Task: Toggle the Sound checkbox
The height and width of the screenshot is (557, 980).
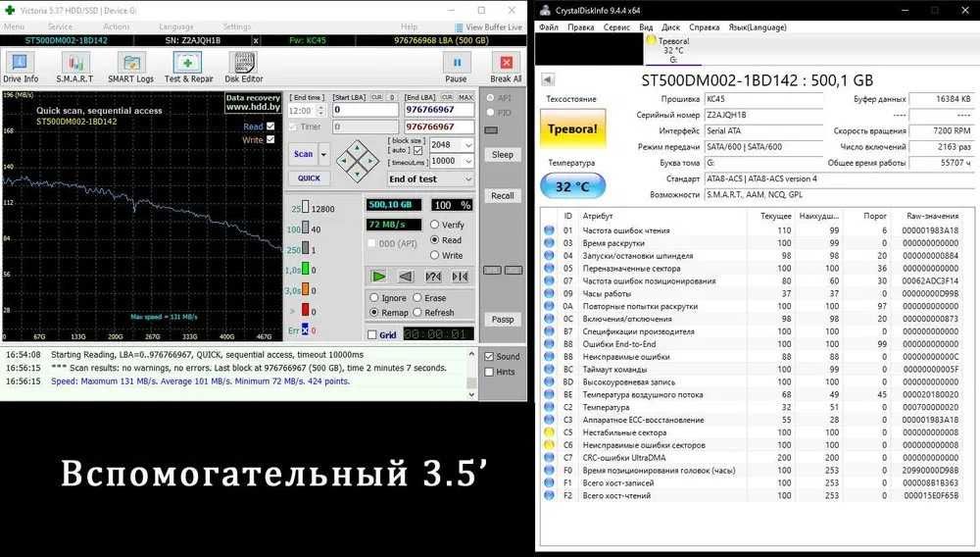Action: pos(489,356)
